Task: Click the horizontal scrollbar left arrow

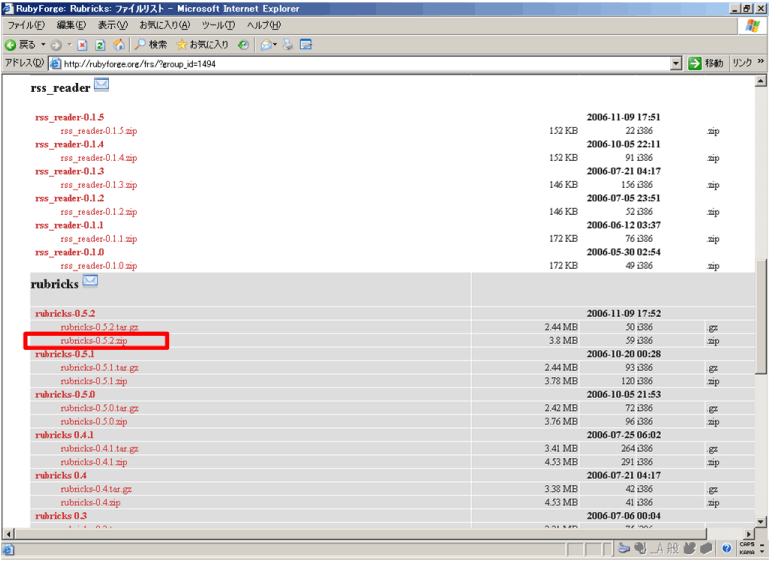Action: 8,534
